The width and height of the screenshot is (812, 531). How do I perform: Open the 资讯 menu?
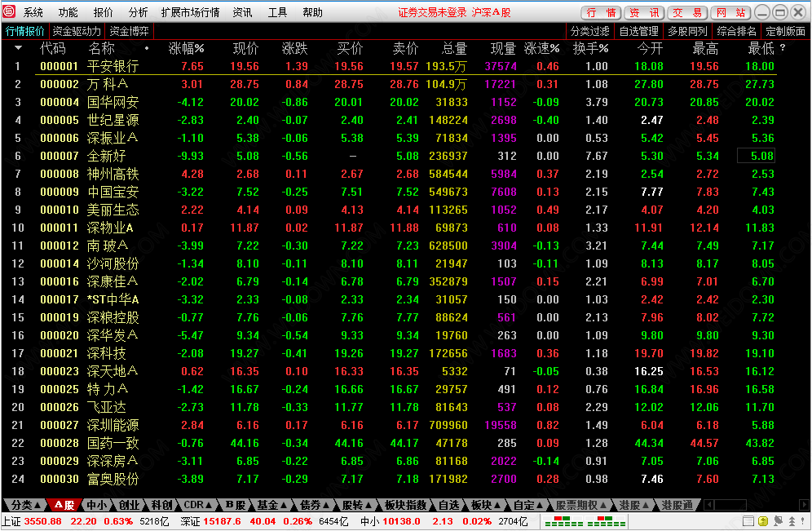click(x=242, y=12)
